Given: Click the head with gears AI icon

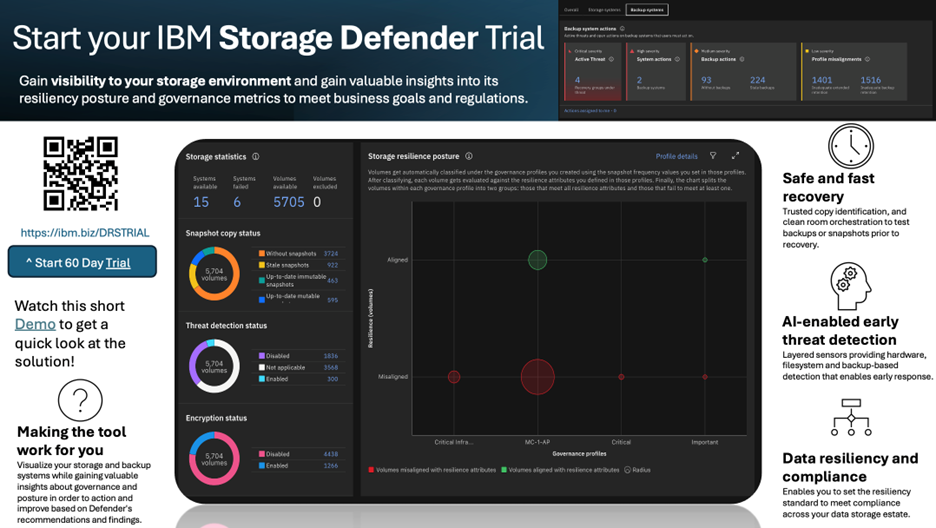Looking at the screenshot, I should (850, 286).
